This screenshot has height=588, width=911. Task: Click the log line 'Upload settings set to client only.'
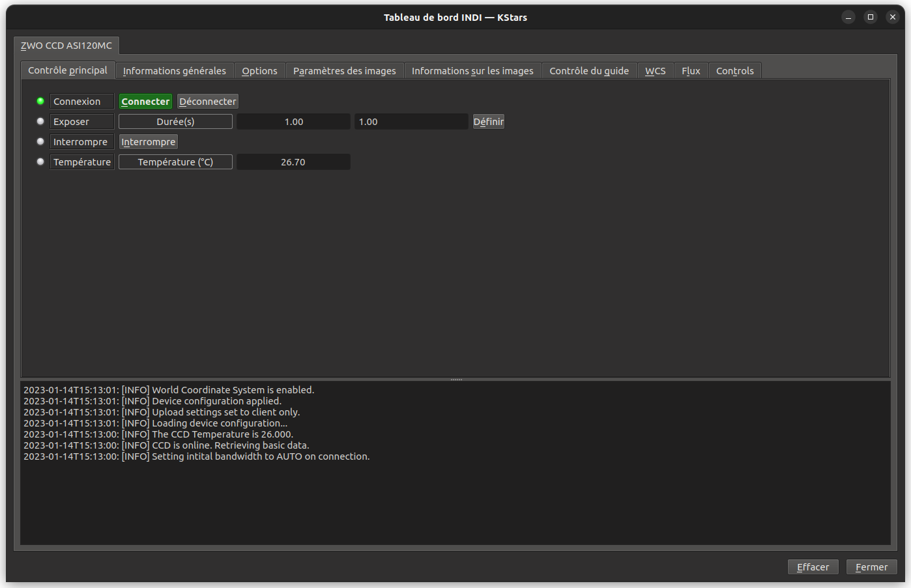coord(162,412)
